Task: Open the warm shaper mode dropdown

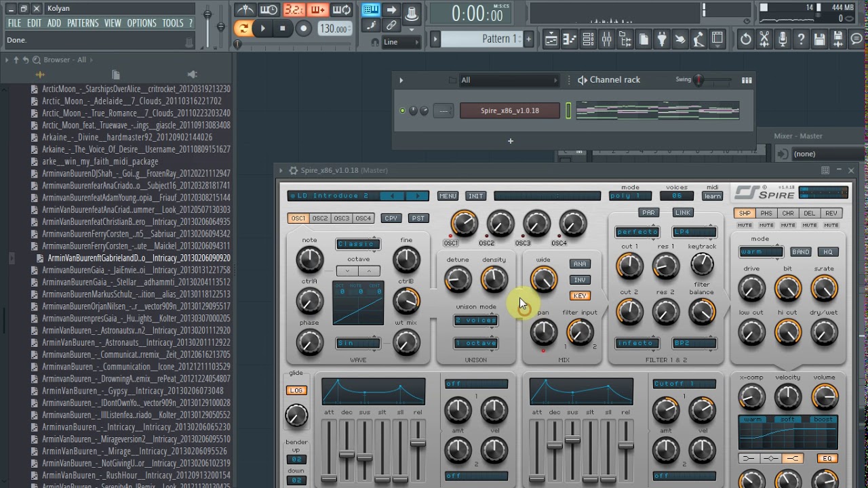Action: (x=762, y=252)
